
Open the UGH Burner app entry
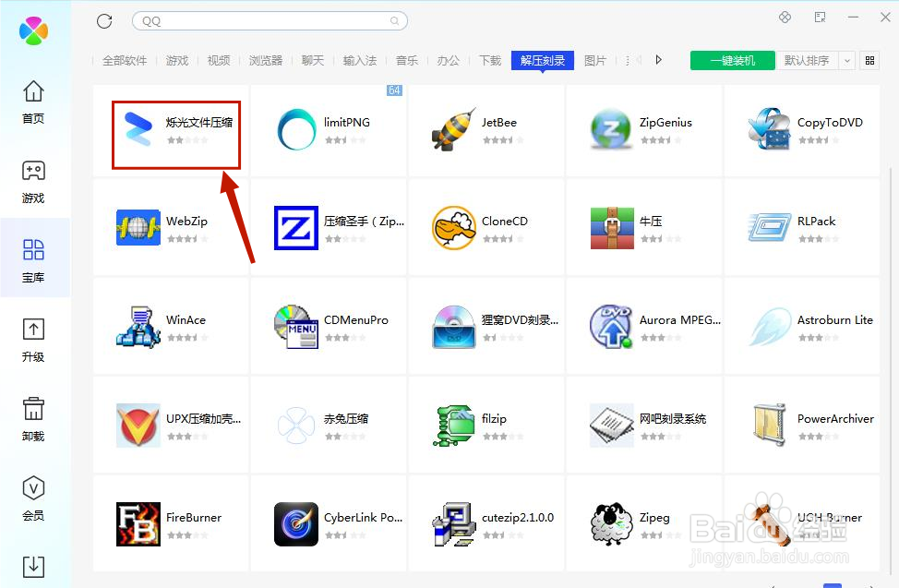[802, 523]
